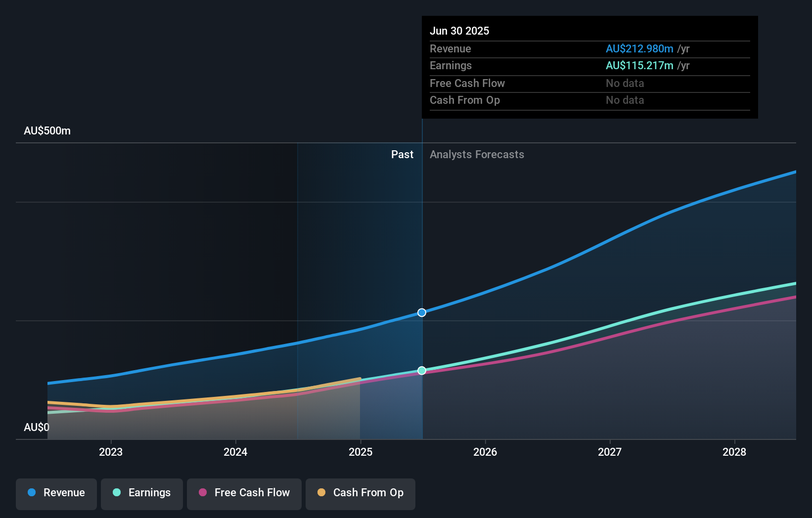Select the Revenue data point marker on chart
The width and height of the screenshot is (812, 518).
point(421,312)
